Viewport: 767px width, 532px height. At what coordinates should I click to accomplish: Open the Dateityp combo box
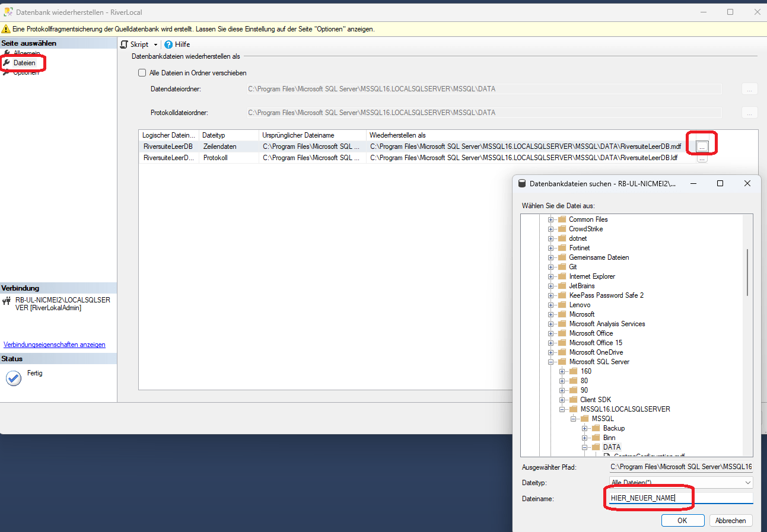(680, 483)
